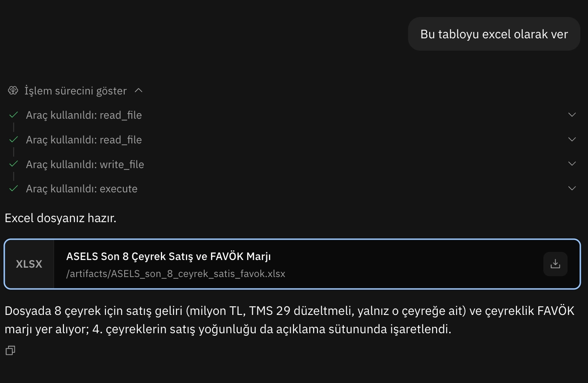The image size is (588, 383).
Task: Click the XLSX file type badge
Action: [x=29, y=264]
